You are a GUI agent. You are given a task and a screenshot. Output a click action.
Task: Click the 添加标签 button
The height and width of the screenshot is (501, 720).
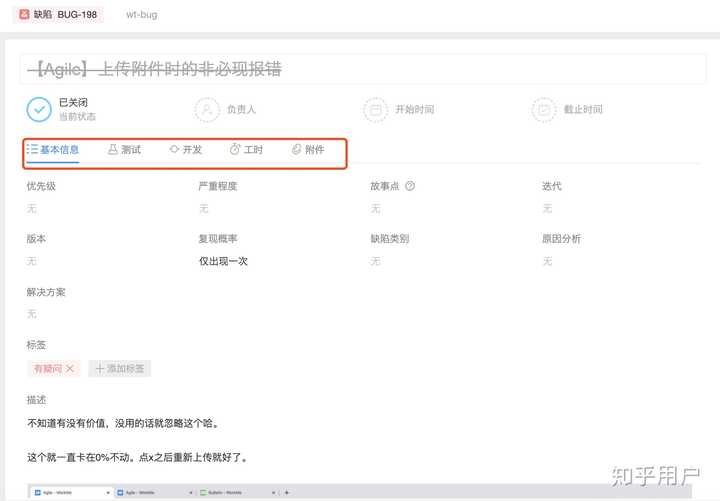(119, 368)
